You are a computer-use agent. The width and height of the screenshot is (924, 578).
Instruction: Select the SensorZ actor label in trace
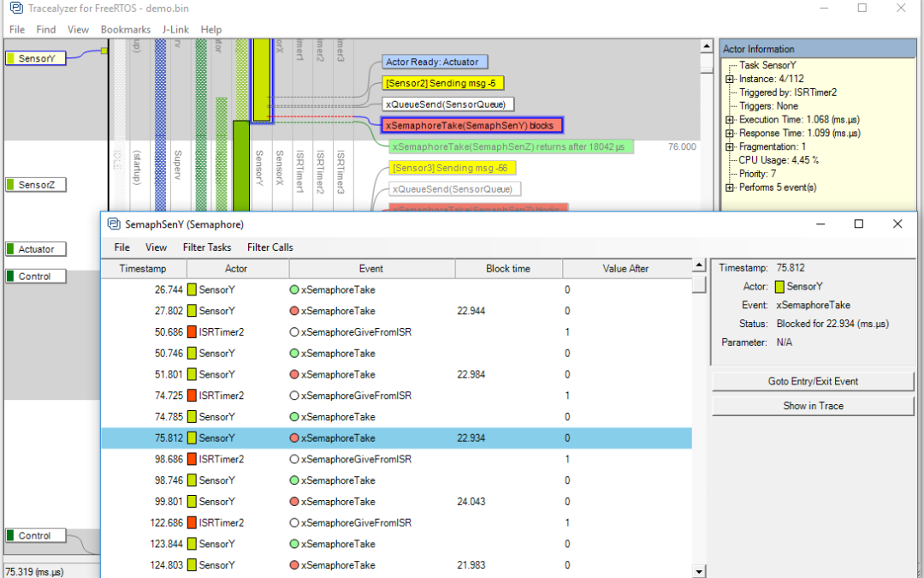point(36,185)
